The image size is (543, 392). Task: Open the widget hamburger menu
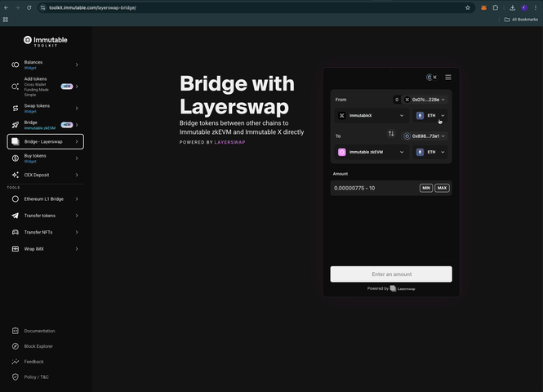tap(448, 78)
